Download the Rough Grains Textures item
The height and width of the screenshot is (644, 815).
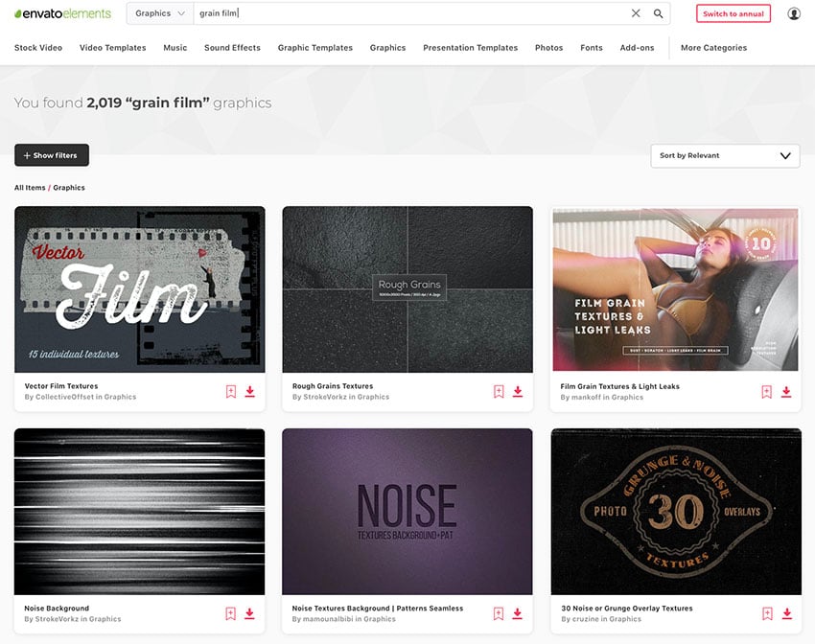point(518,391)
